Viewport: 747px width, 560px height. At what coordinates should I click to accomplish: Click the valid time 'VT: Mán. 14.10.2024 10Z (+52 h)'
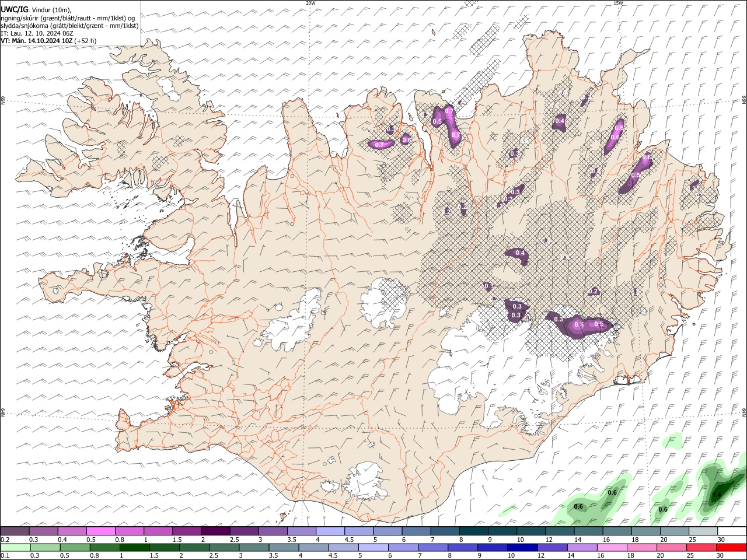pyautogui.click(x=48, y=41)
